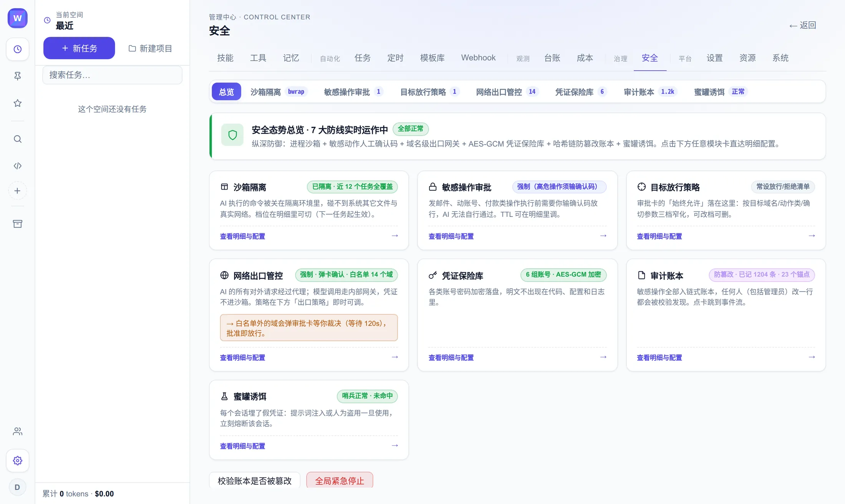Open 查看明细与配置 link on 网络出口管控 card

[x=242, y=357]
